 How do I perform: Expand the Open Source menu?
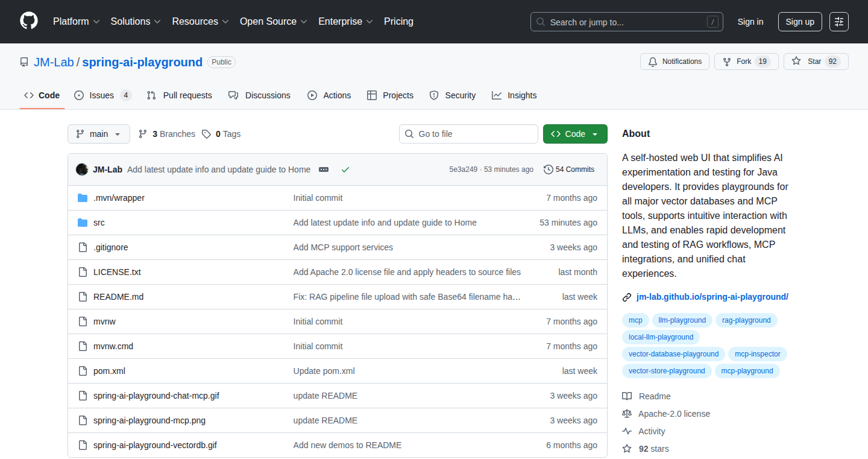click(x=274, y=22)
